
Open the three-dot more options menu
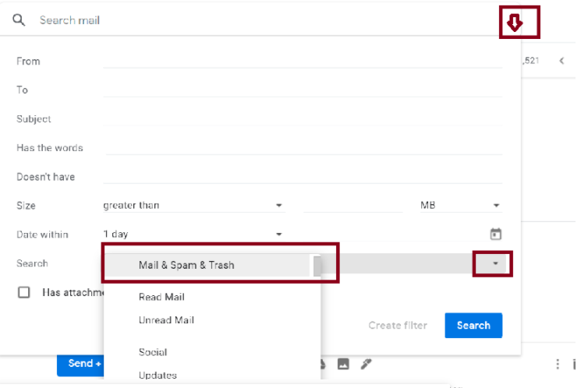[558, 364]
